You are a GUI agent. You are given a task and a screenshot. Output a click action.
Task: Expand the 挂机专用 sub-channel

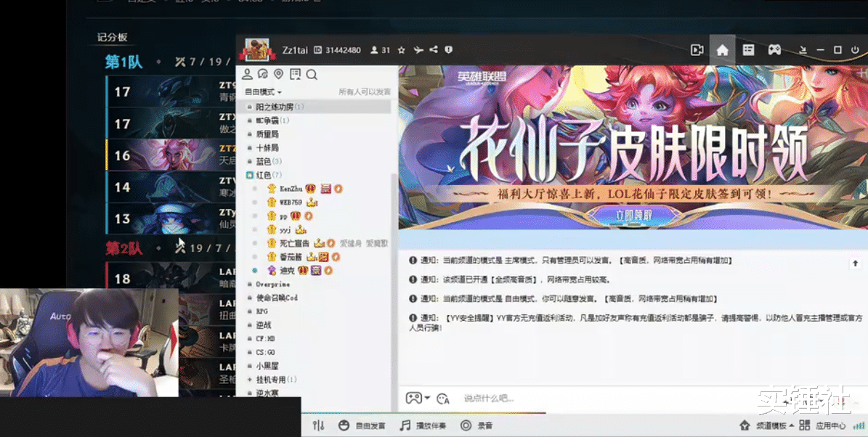tap(250, 380)
